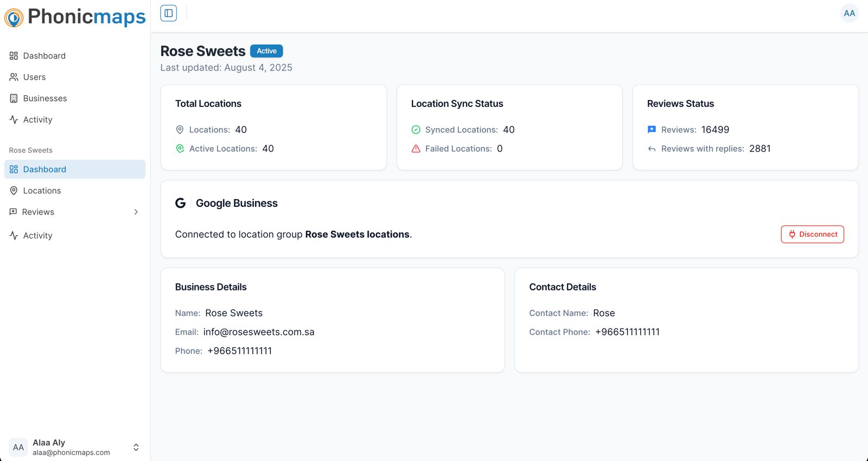
Task: Open the AA user avatar in header
Action: click(849, 14)
